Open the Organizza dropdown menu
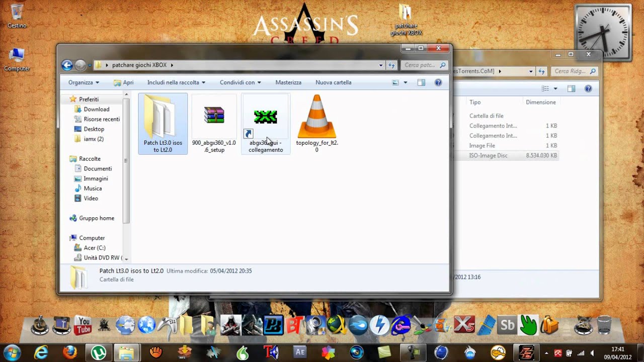644x362 pixels. [x=84, y=82]
